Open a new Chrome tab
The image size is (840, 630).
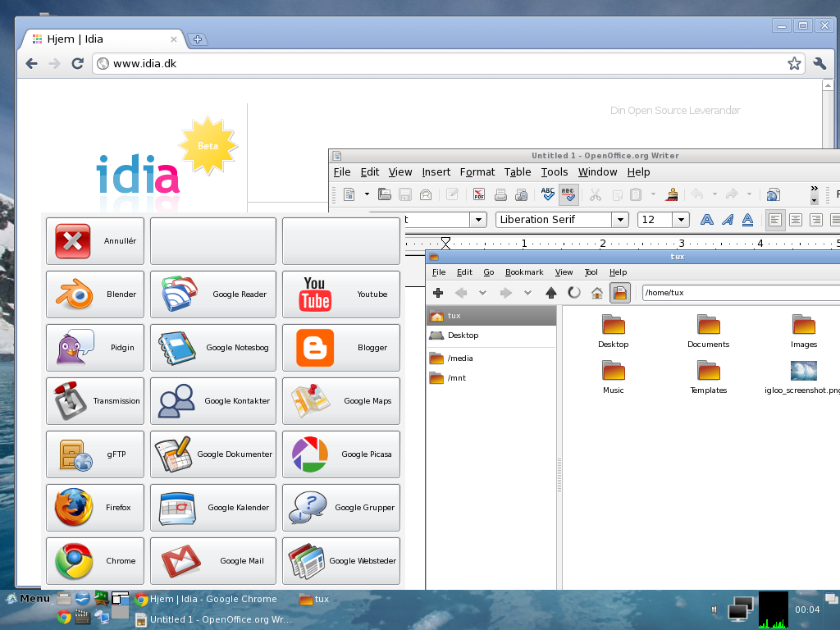(197, 39)
